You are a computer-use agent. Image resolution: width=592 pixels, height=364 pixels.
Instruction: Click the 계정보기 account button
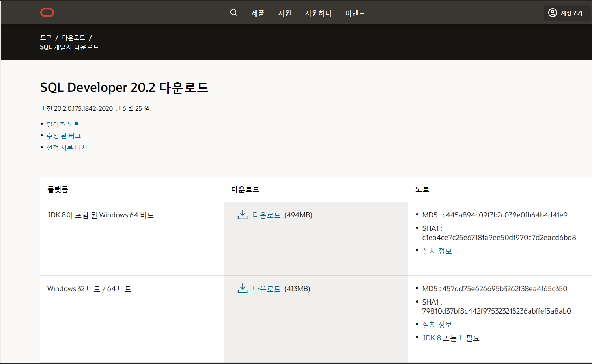[568, 13]
